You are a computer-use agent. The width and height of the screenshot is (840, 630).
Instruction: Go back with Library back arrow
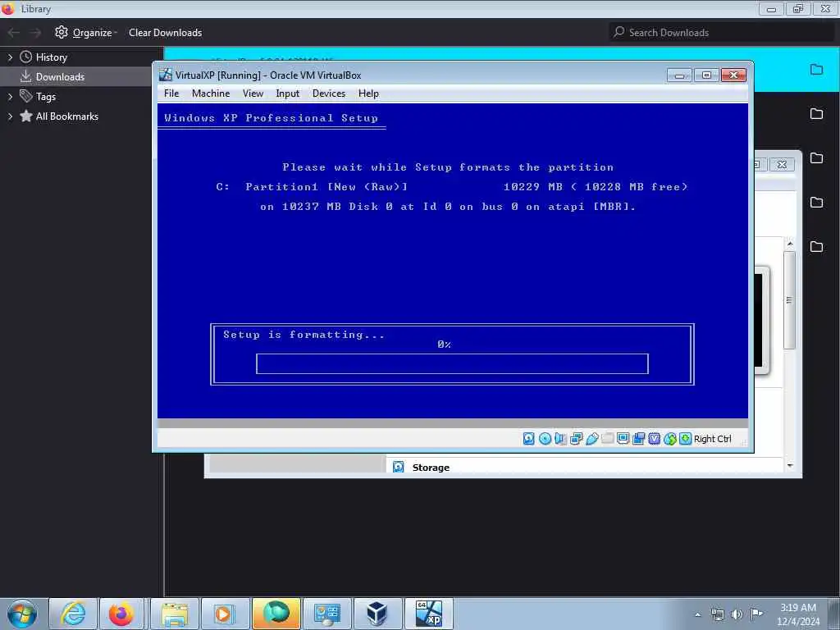point(13,33)
